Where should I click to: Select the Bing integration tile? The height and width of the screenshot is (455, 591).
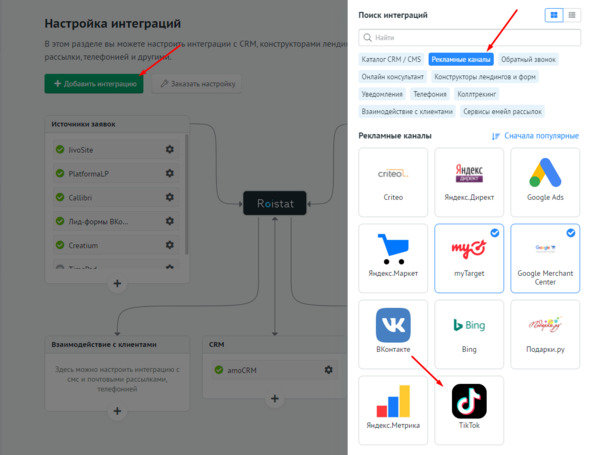469,334
